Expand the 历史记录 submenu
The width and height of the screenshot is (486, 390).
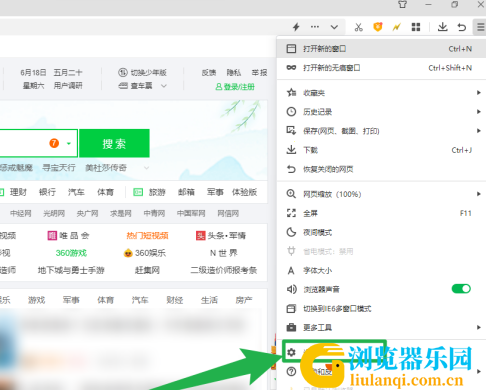[381, 112]
